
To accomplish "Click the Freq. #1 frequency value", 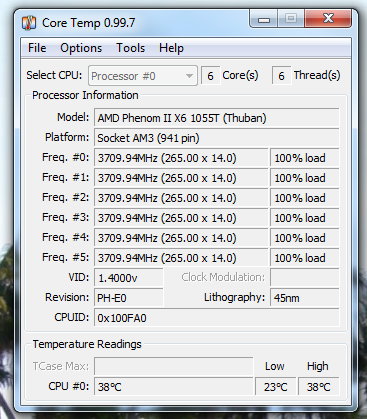I will pyautogui.click(x=181, y=178).
